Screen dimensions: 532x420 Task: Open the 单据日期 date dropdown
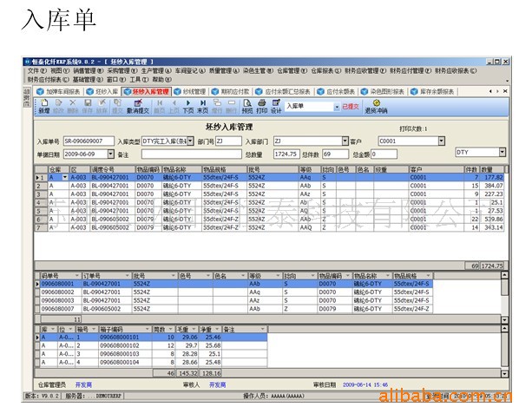click(108, 154)
